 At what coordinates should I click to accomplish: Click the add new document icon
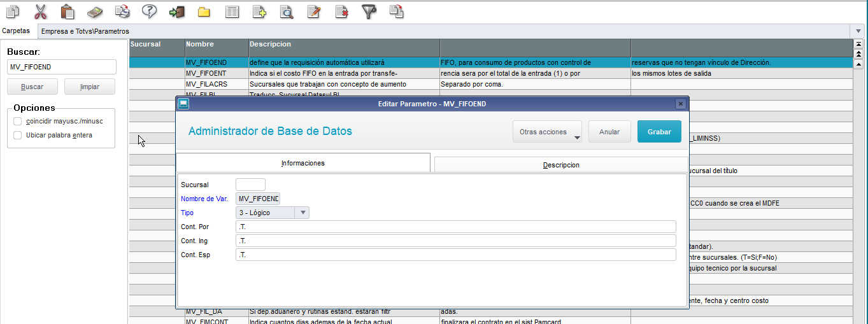[x=259, y=11]
